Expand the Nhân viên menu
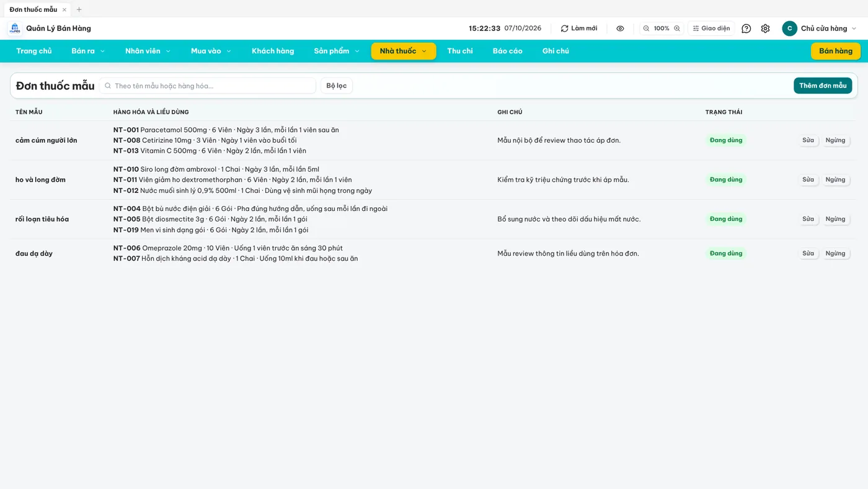 coord(148,51)
